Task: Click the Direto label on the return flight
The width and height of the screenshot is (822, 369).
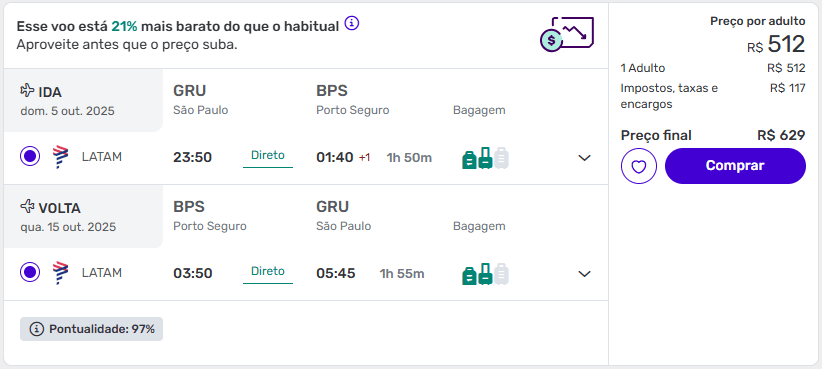Action: click(x=268, y=272)
